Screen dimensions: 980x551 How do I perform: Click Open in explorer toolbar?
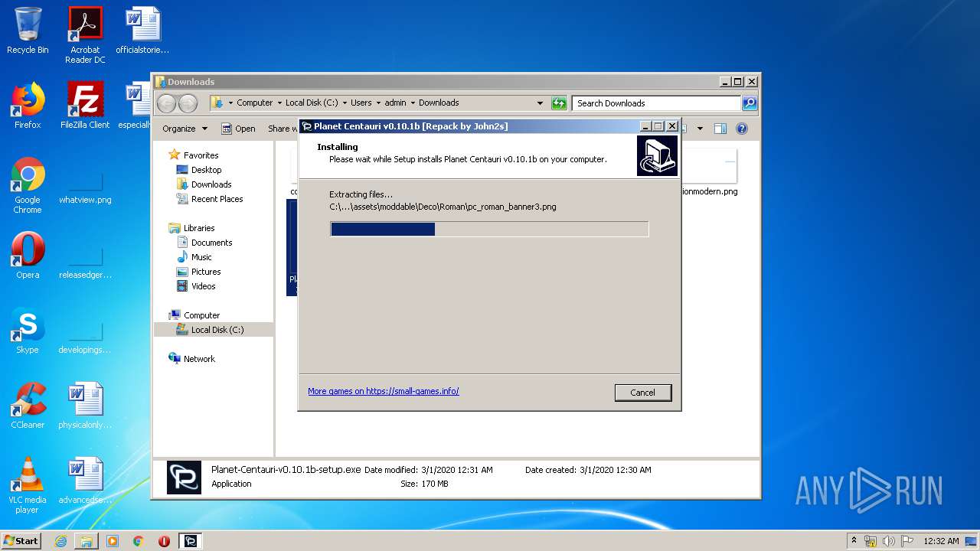tap(238, 129)
